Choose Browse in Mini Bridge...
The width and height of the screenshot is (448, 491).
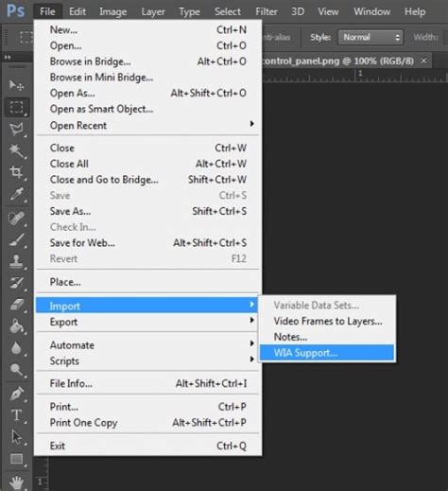coord(147,77)
